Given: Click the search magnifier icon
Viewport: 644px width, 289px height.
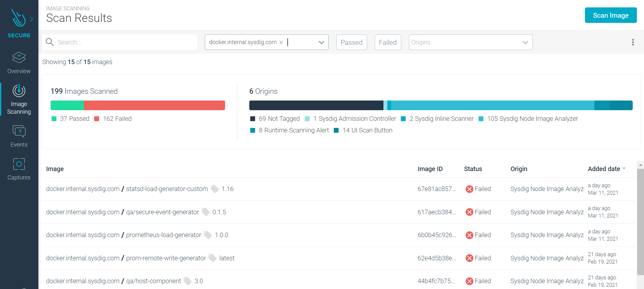Looking at the screenshot, I should point(50,42).
